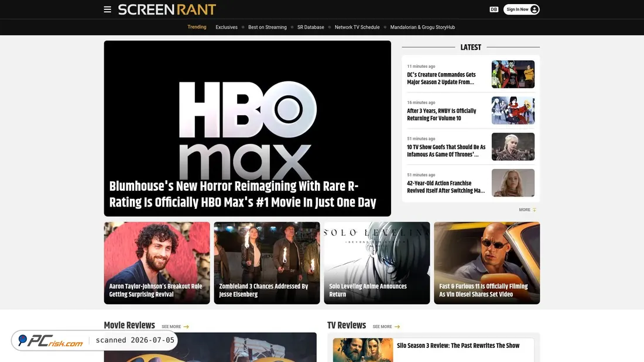Screen dimensions: 644x362
Task: Open DC's Creature Commandos article headline
Action: (x=441, y=78)
